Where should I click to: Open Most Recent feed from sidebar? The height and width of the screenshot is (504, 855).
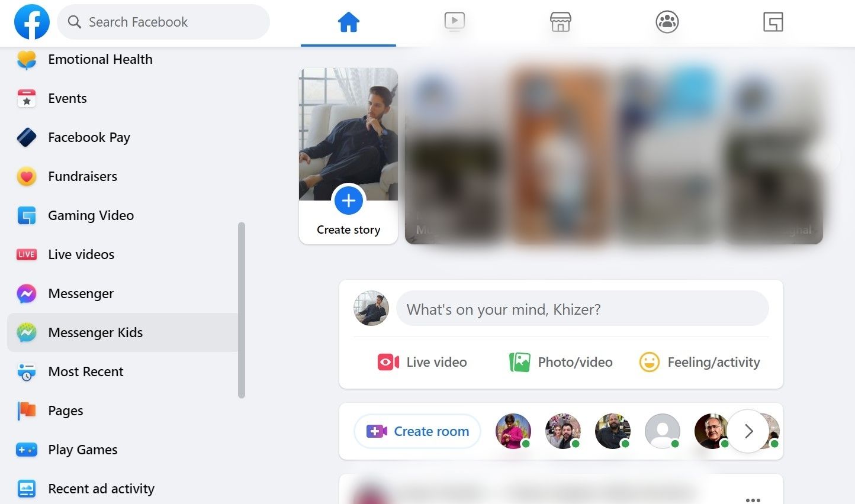(x=85, y=371)
